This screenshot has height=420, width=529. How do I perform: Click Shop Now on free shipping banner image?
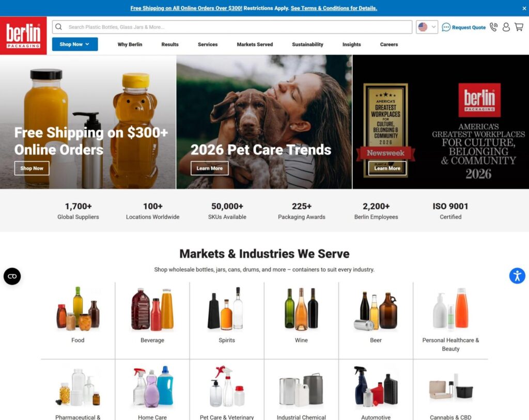[32, 168]
